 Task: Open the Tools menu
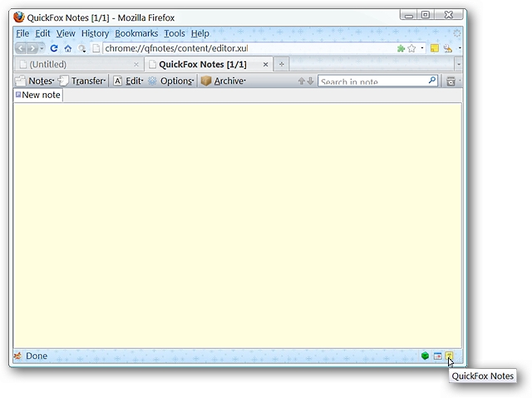(x=175, y=33)
